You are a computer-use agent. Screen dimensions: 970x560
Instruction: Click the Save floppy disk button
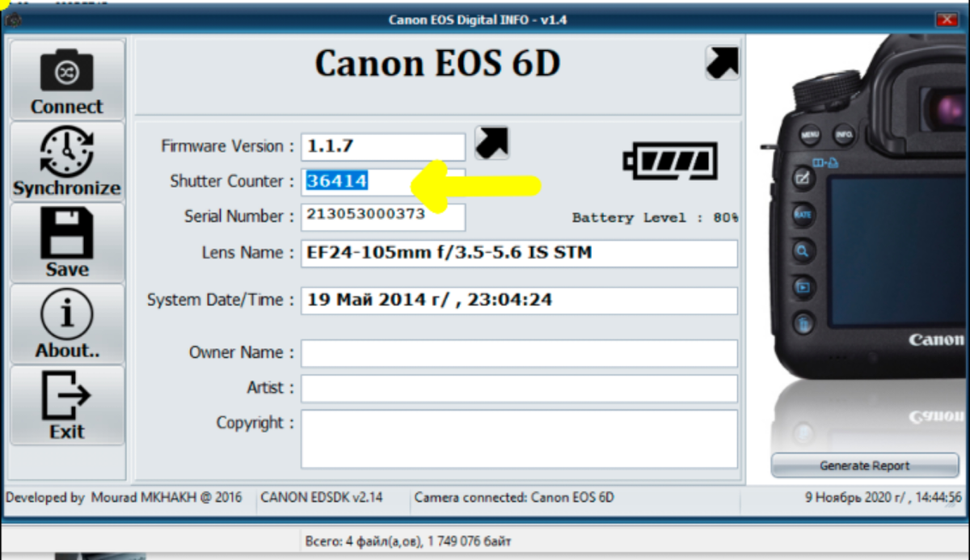[x=67, y=242]
